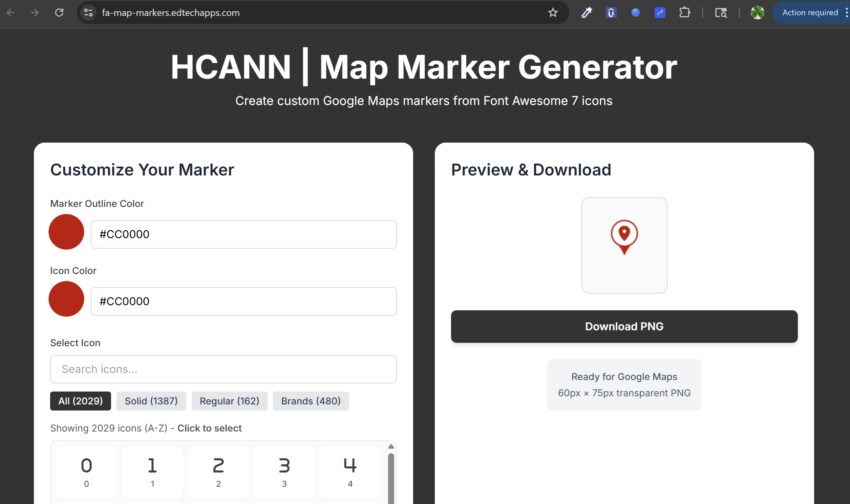Choose the 0 icon tile
Viewport: 850px width, 504px height.
(86, 471)
